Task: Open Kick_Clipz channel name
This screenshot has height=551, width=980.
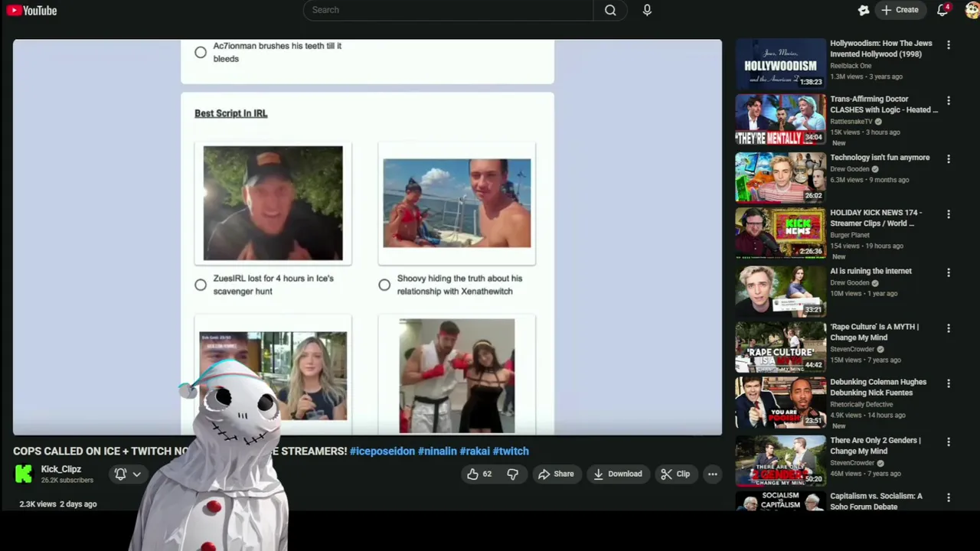Action: coord(61,469)
